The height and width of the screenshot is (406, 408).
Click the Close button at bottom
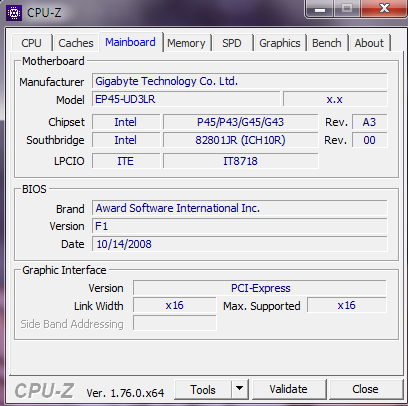pyautogui.click(x=365, y=389)
